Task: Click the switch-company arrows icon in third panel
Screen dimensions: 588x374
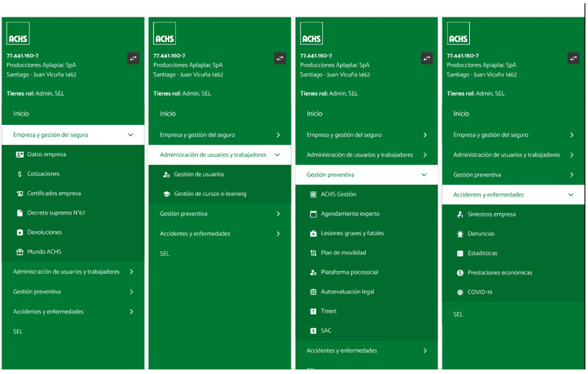Action: click(x=427, y=59)
